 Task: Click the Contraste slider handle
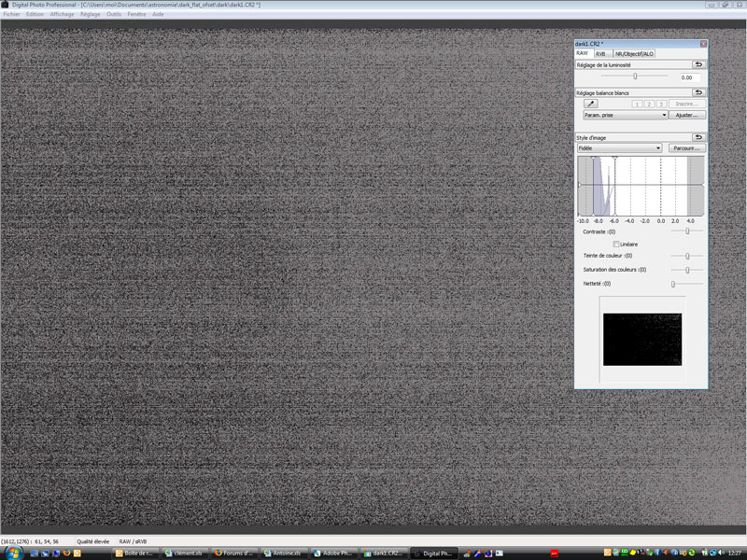pos(687,231)
